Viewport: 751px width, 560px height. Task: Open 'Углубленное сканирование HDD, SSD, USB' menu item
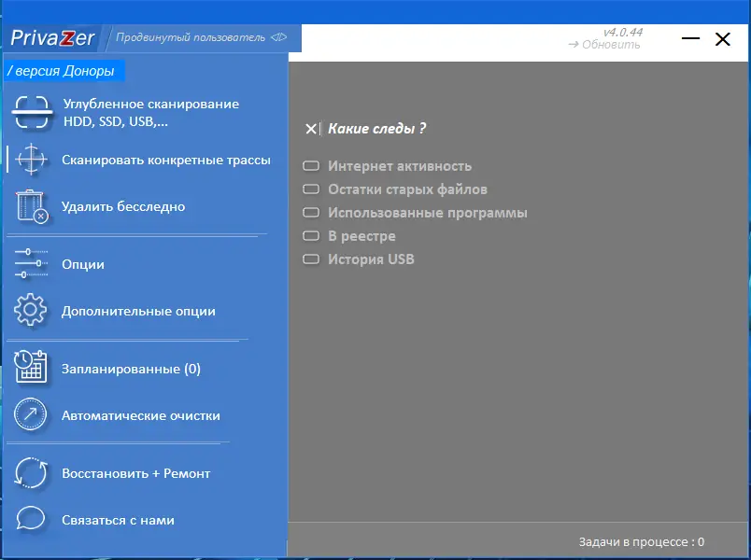pyautogui.click(x=151, y=113)
